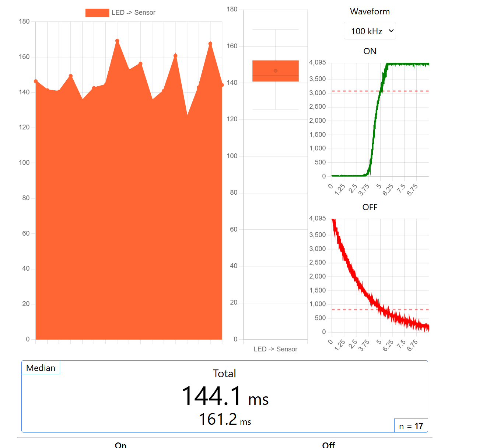Click the On column heading
483x448 pixels.
point(120,445)
